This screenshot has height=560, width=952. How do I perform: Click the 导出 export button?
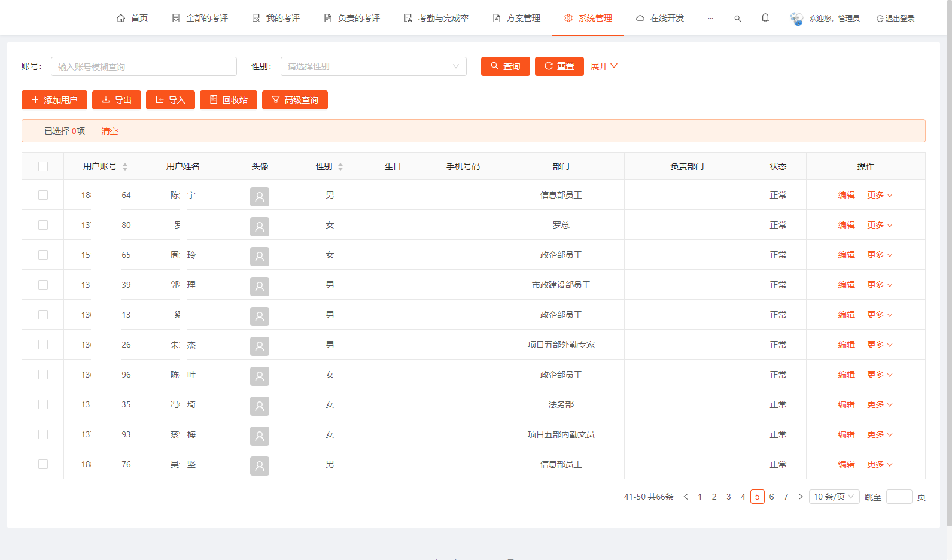(x=116, y=100)
